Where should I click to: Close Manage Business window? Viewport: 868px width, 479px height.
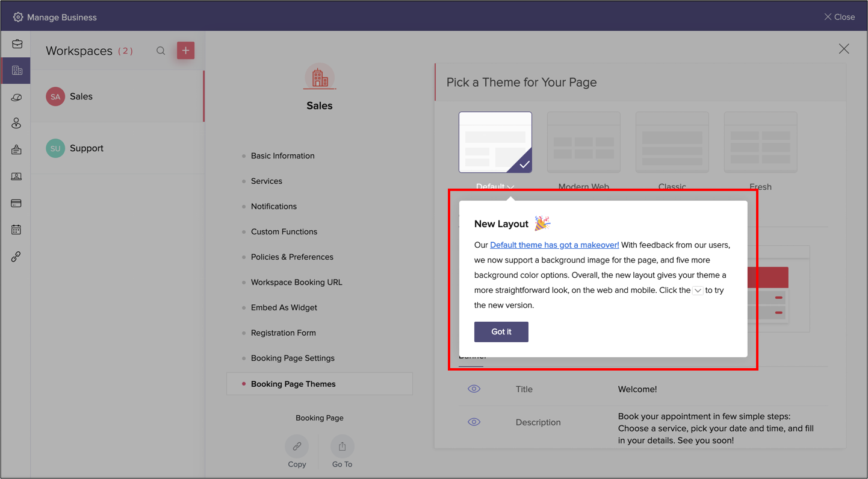click(839, 17)
